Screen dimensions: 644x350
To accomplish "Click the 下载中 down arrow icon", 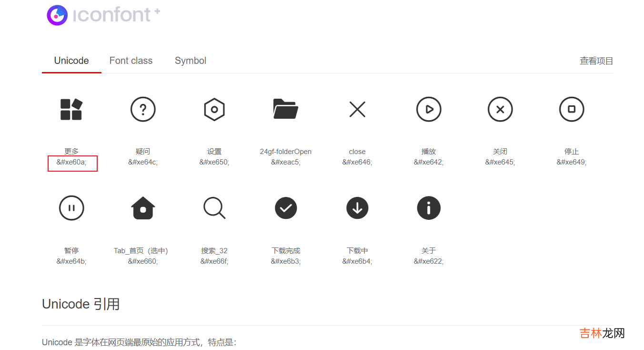I will (x=357, y=208).
